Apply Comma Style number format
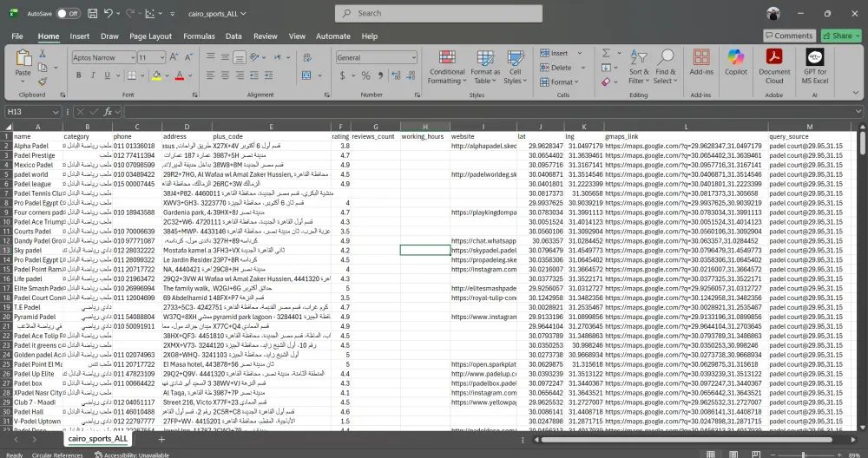 pos(380,75)
